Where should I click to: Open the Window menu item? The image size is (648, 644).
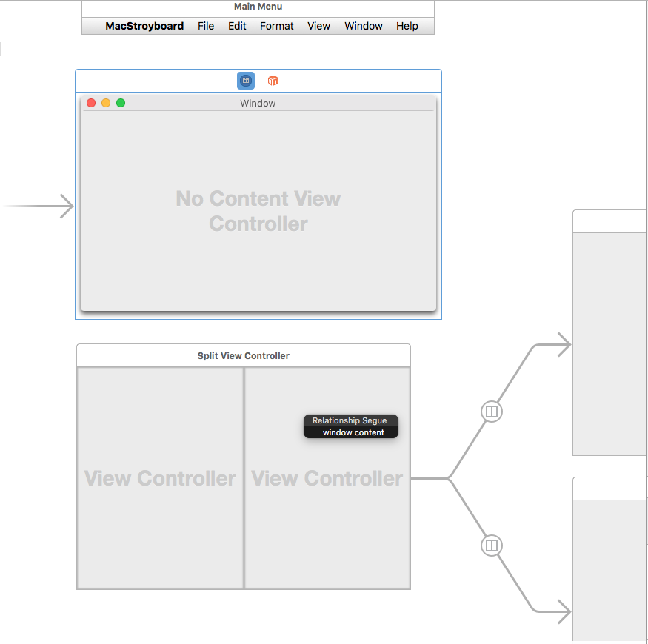364,26
